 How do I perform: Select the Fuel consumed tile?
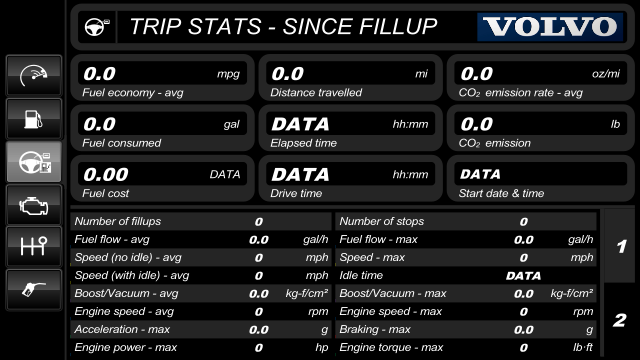[x=162, y=128]
